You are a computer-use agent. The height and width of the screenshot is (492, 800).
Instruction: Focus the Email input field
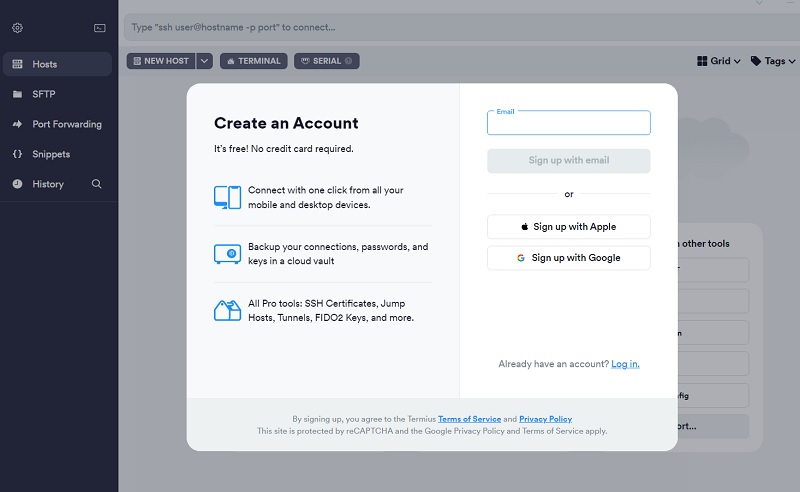[568, 124]
